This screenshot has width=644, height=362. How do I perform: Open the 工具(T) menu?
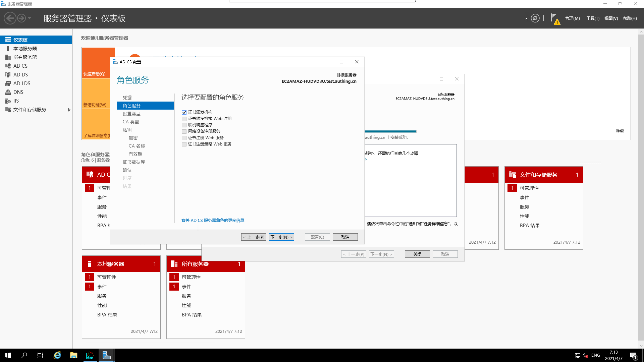pos(593,18)
